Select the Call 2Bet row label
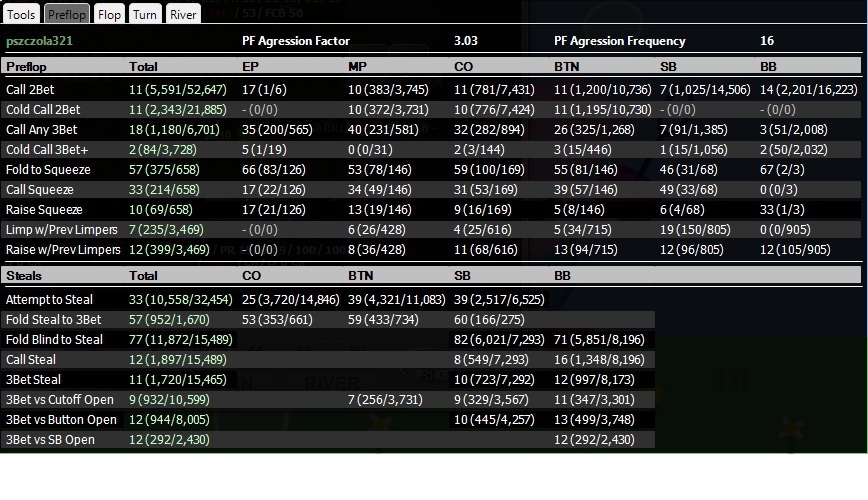The image size is (868, 500). tap(30, 90)
